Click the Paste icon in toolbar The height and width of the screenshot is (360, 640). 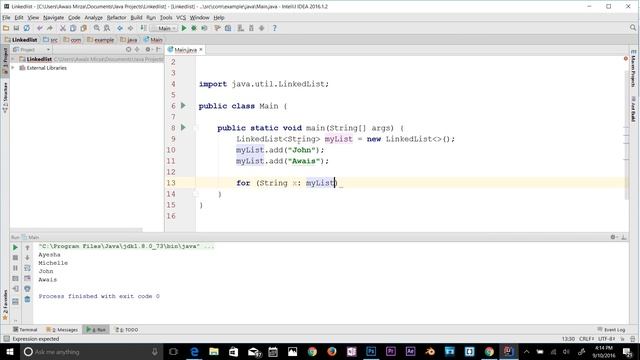(x=84, y=28)
